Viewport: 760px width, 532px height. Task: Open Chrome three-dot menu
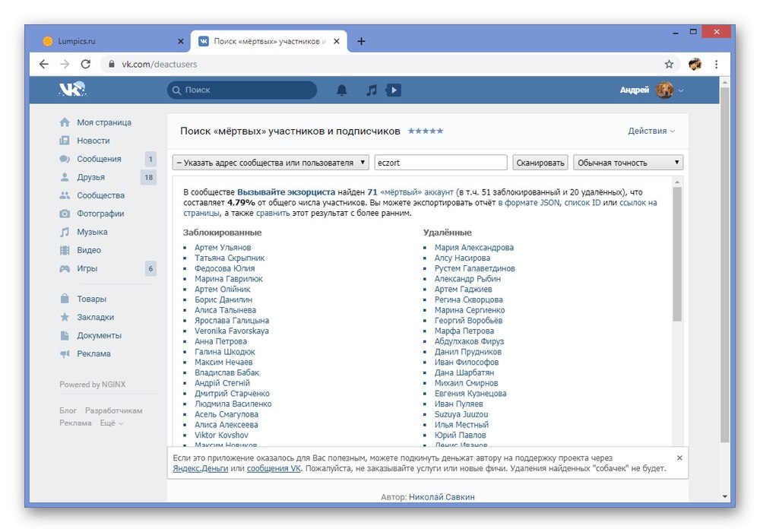click(x=717, y=64)
